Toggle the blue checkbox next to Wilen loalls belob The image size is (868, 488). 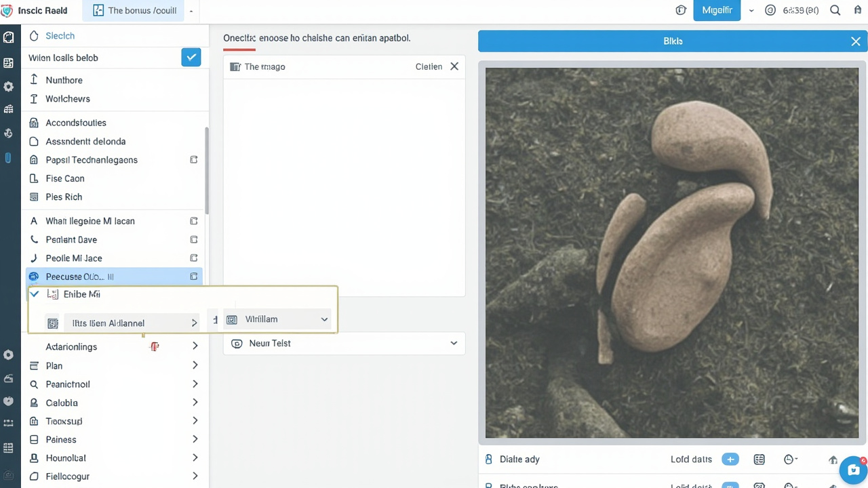click(191, 58)
